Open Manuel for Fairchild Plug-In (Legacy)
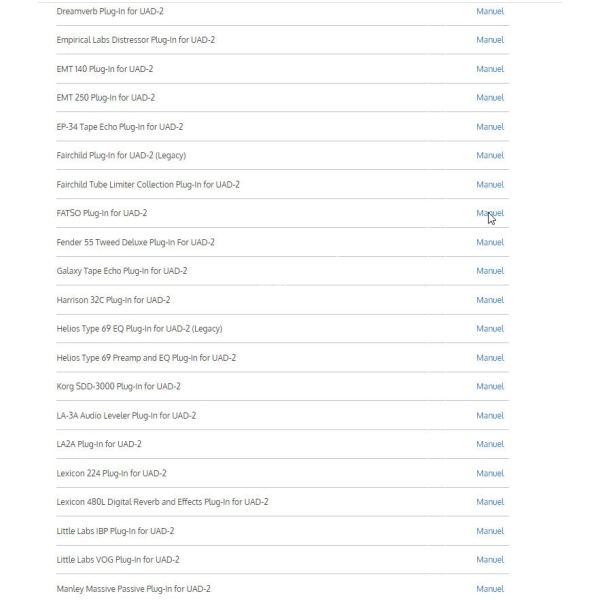 [x=490, y=155]
